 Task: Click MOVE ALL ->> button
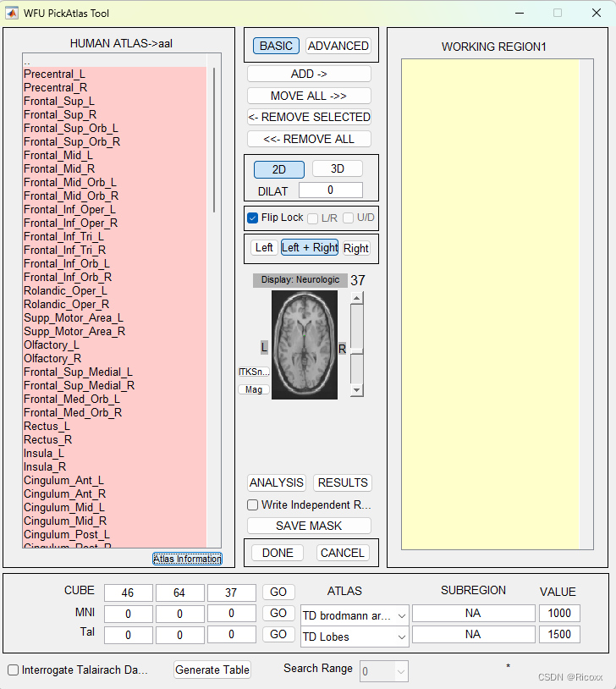point(309,96)
